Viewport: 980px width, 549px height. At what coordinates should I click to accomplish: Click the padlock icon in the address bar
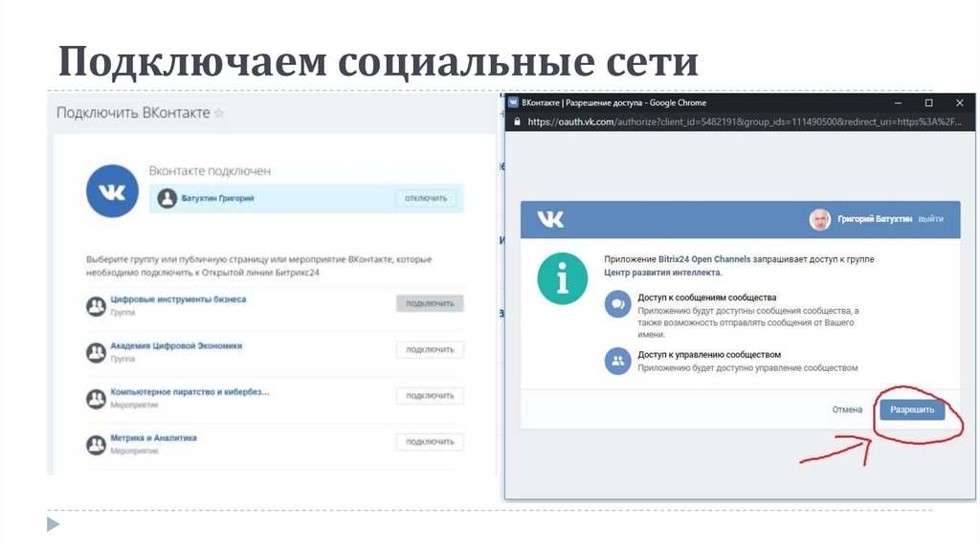point(517,121)
